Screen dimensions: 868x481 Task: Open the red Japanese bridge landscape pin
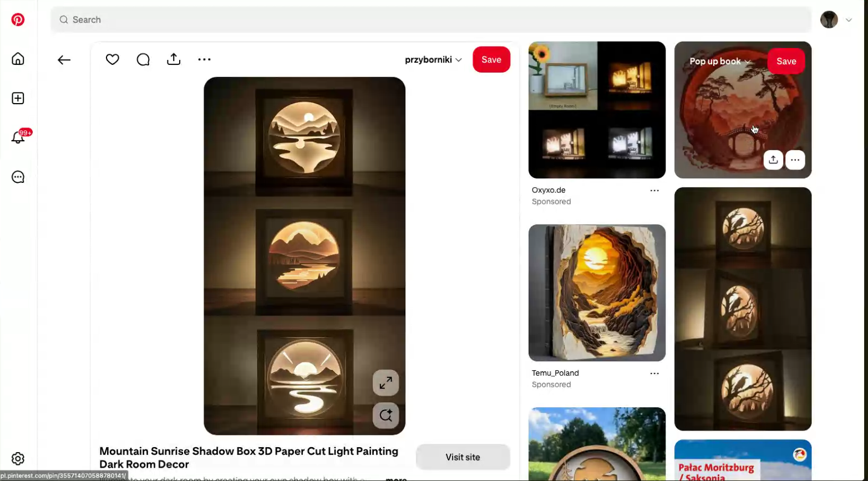743,110
